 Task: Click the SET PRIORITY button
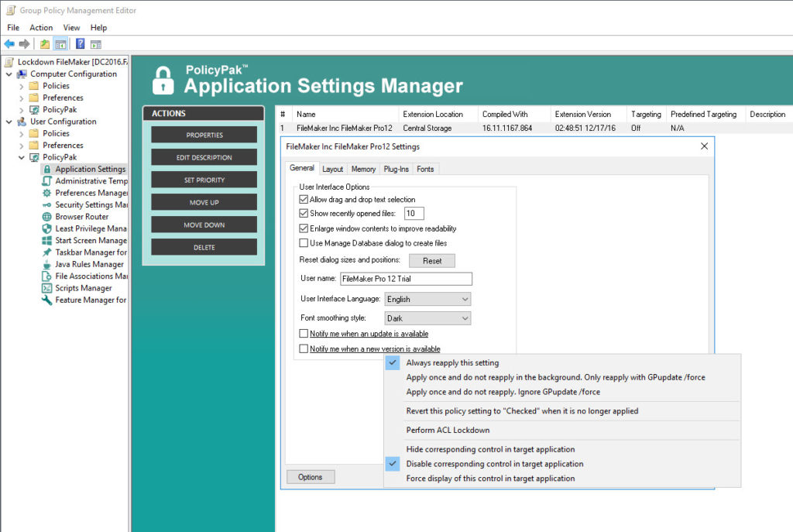204,180
